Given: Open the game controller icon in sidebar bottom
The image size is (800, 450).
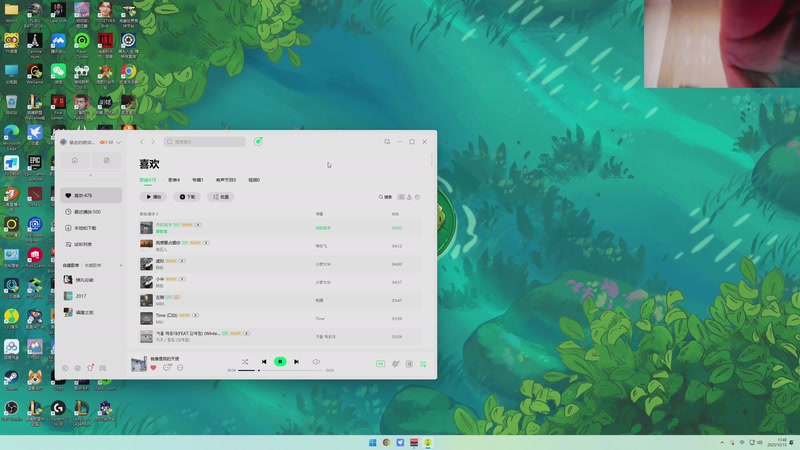Looking at the screenshot, I should click(x=103, y=368).
